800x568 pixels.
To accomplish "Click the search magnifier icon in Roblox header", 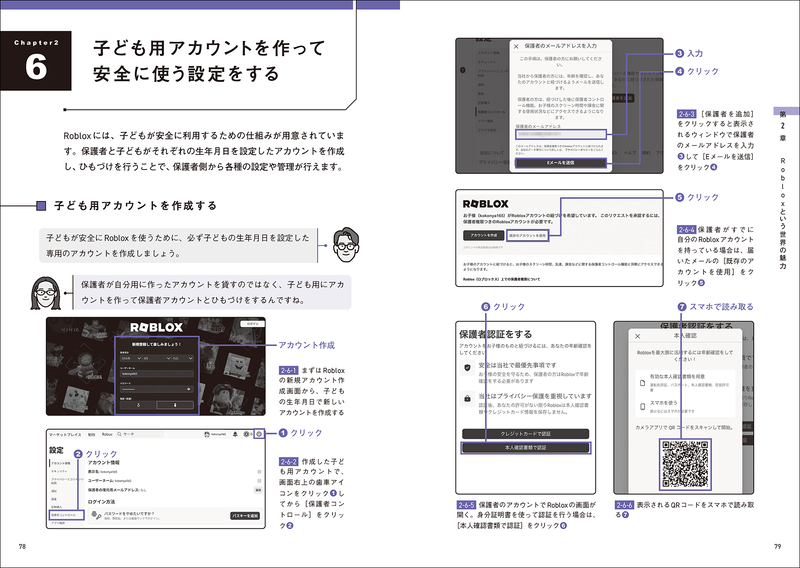I will 119,434.
